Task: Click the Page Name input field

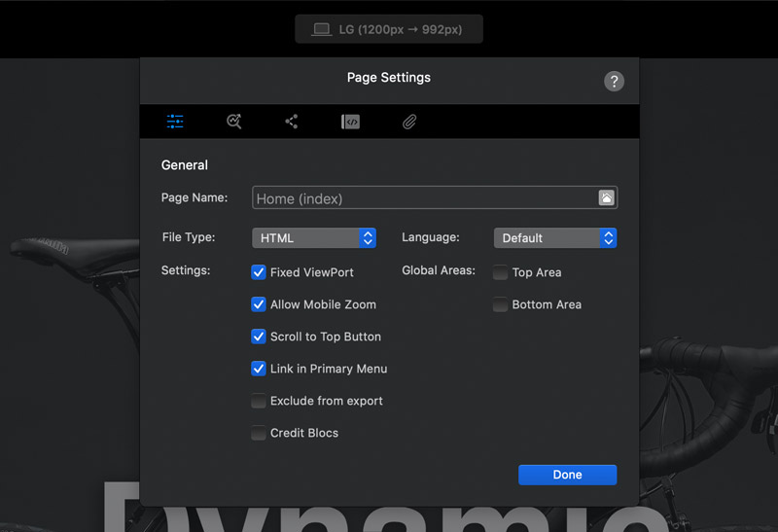Action: tap(435, 198)
